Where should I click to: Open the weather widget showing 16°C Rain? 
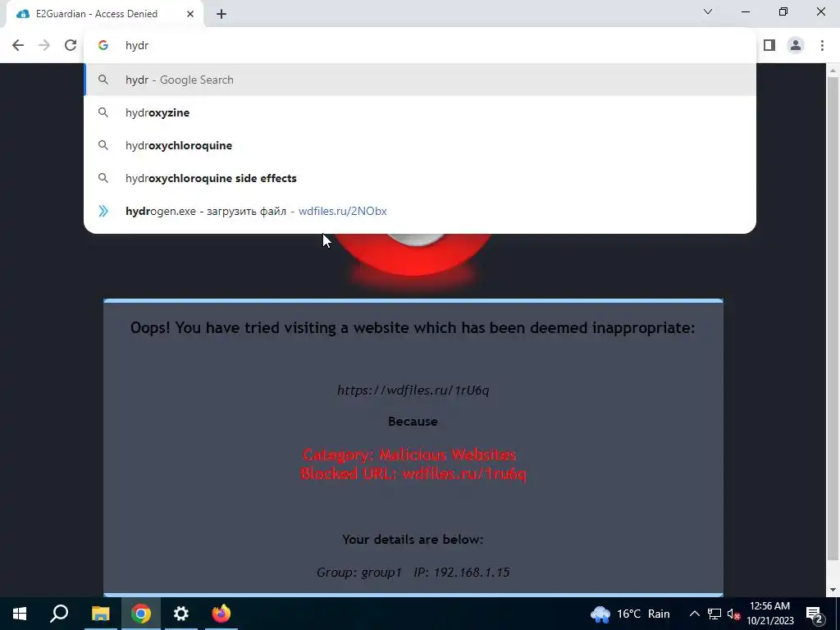coord(630,614)
